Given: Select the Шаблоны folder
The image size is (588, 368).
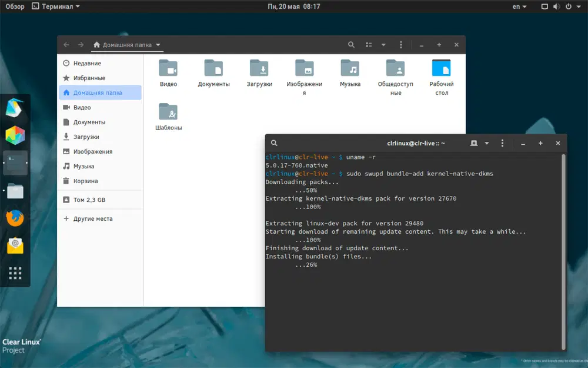Looking at the screenshot, I should pyautogui.click(x=168, y=112).
